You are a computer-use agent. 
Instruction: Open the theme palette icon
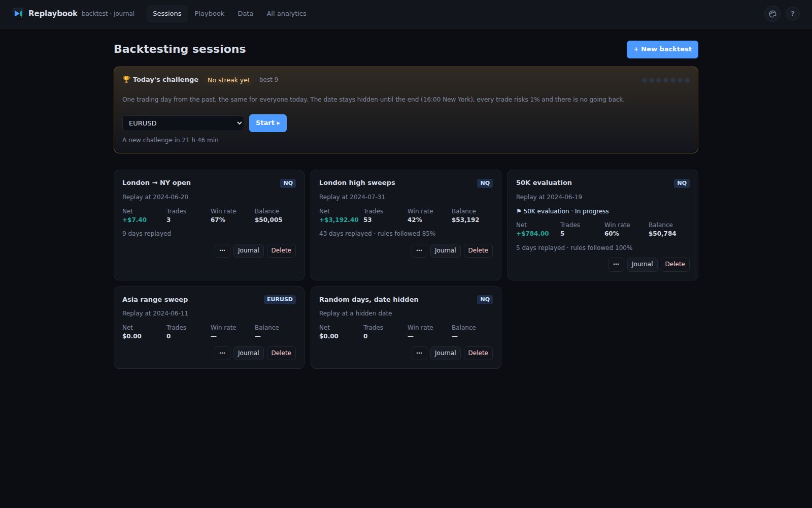coord(772,14)
